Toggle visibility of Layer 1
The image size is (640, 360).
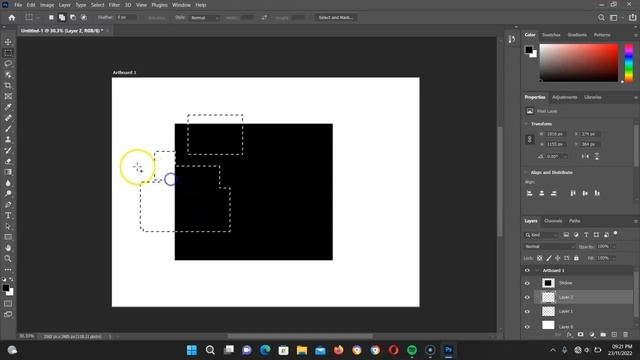[527, 311]
